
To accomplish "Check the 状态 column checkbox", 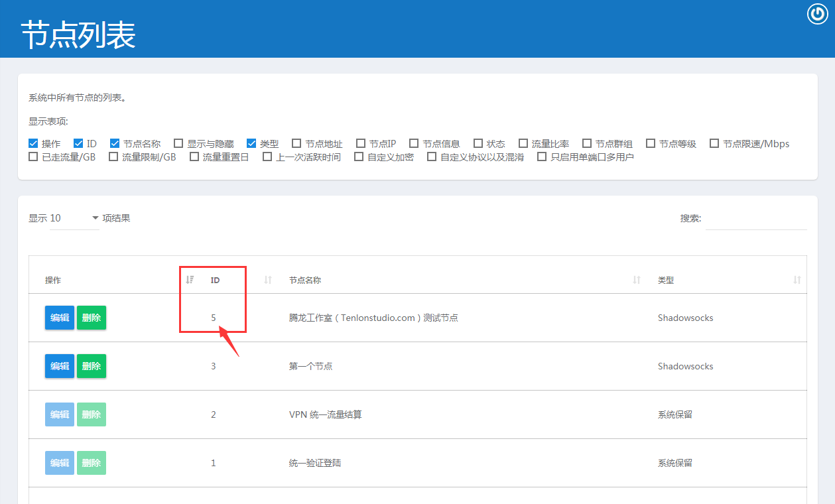I will (478, 143).
